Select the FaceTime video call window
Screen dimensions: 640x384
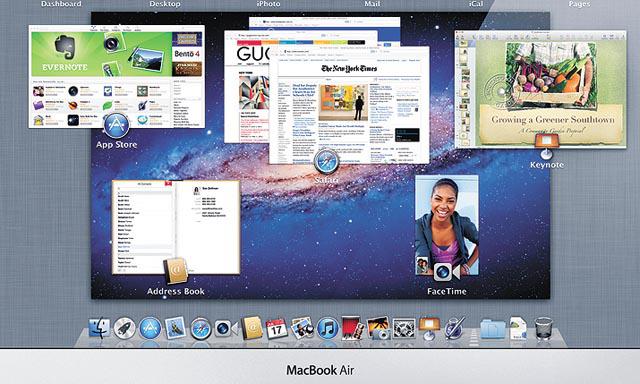coord(447,225)
